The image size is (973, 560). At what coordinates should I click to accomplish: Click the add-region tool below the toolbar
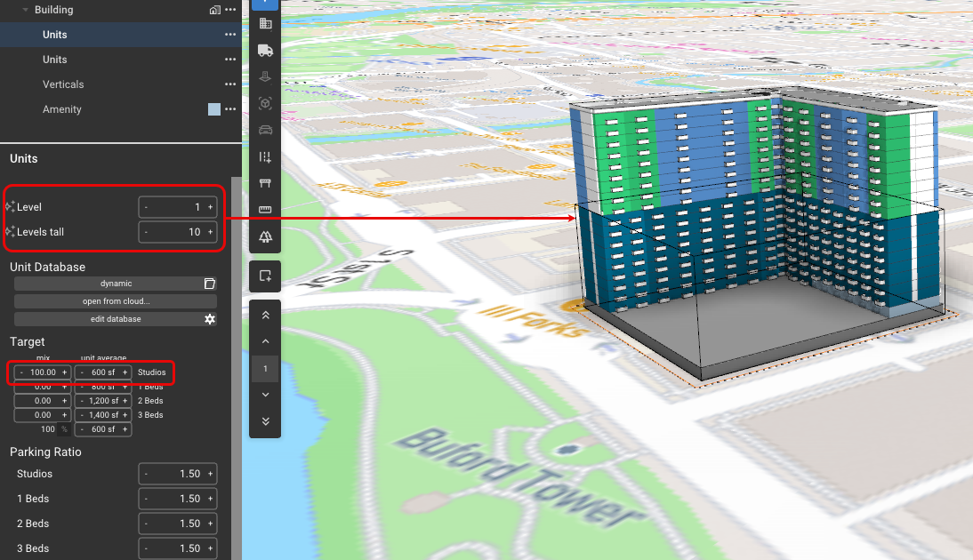[265, 276]
